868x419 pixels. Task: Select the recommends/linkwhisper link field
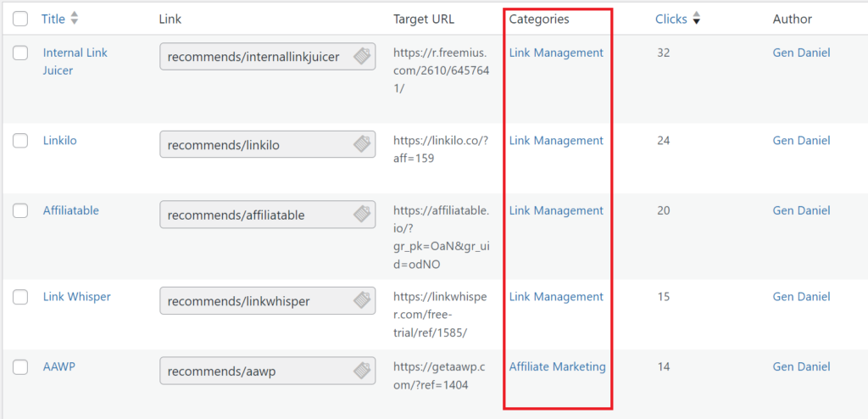[x=267, y=301]
